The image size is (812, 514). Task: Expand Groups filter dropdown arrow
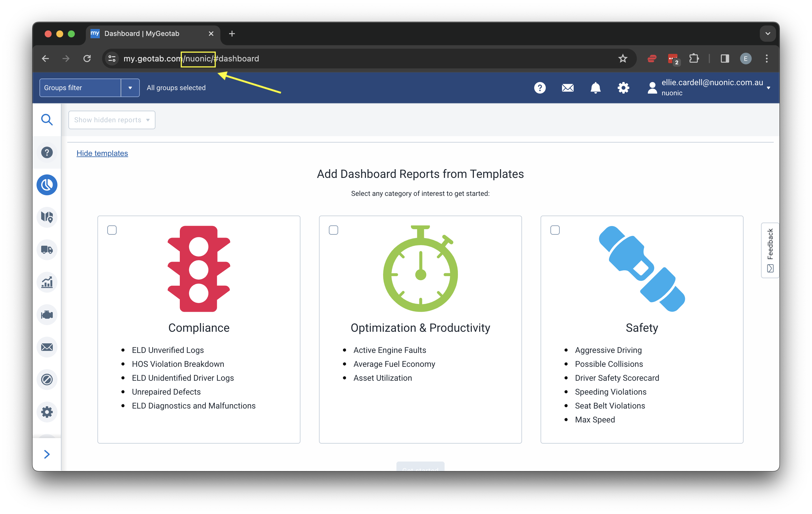pyautogui.click(x=130, y=88)
